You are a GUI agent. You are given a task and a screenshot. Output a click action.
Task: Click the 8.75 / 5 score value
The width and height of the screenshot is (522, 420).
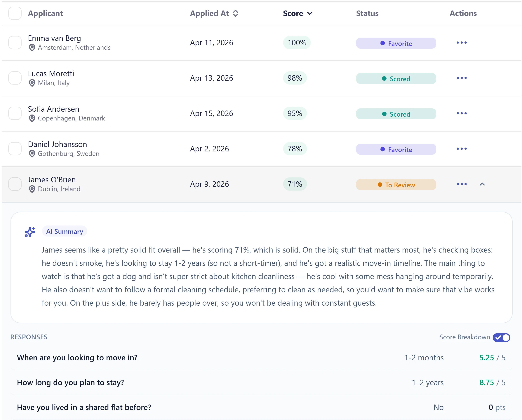click(493, 382)
